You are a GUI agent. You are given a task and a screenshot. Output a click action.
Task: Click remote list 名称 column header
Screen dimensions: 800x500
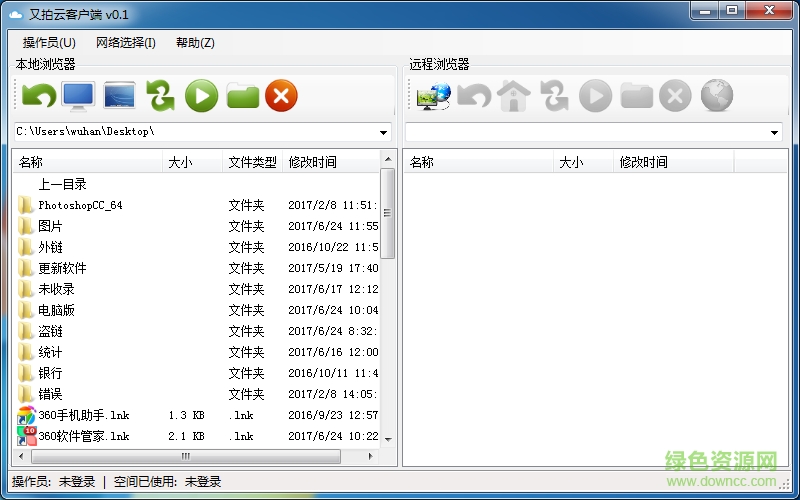(x=479, y=162)
